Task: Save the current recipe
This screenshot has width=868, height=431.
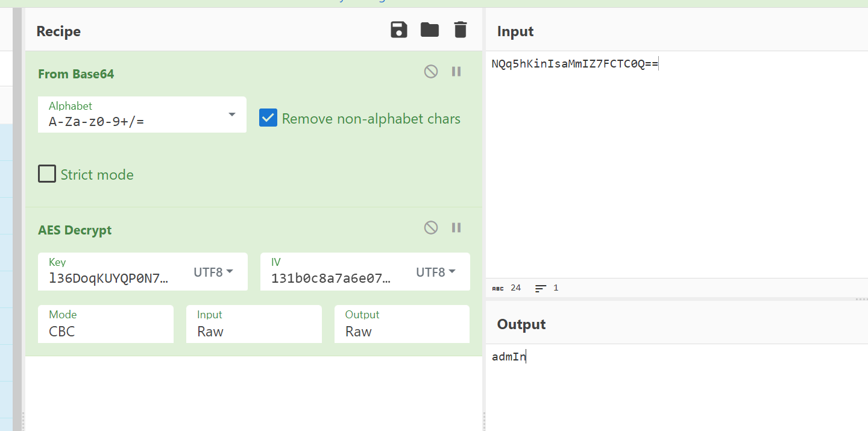Action: tap(399, 30)
